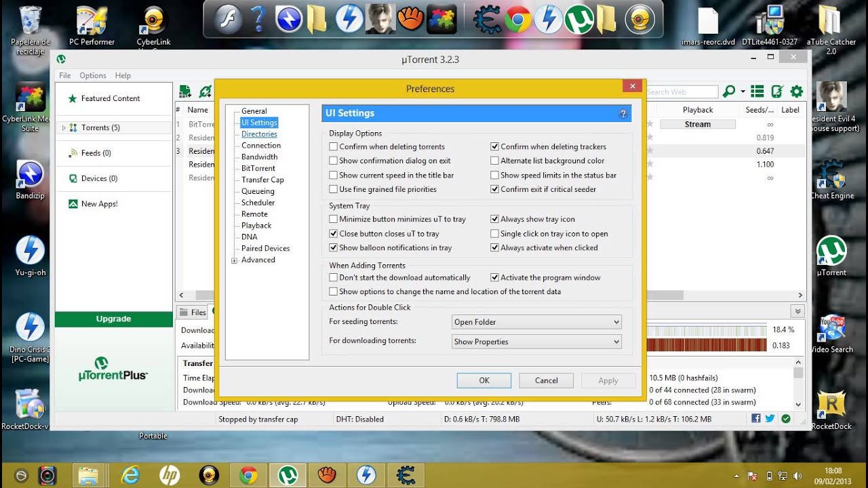
Task: Open File Explorer on the taskbar
Action: [88, 475]
